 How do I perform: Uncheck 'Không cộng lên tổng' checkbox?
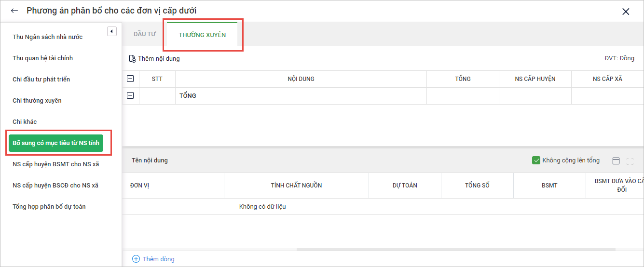pyautogui.click(x=536, y=160)
